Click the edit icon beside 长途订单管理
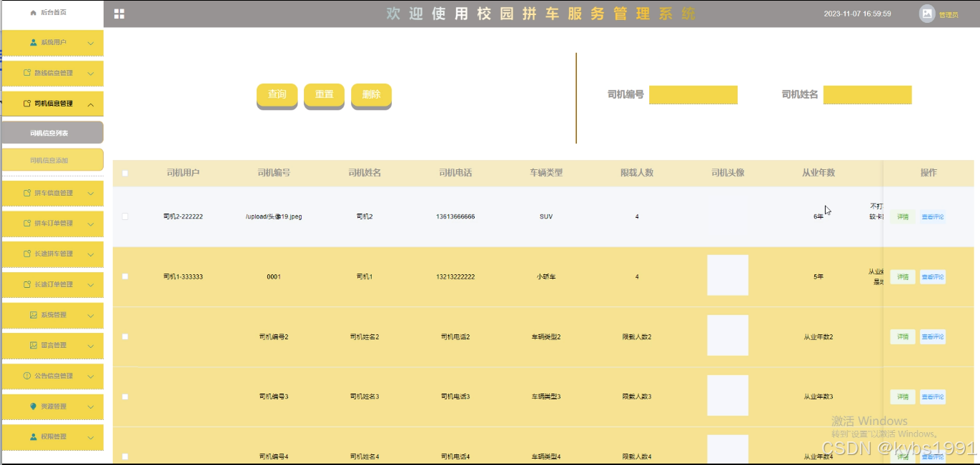The width and height of the screenshot is (980, 465). point(27,284)
